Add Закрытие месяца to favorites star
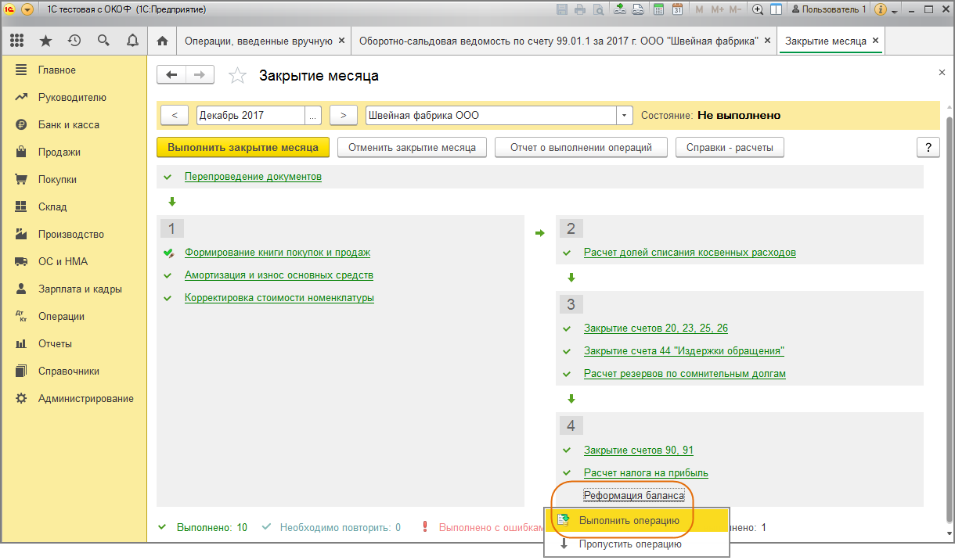This screenshot has width=955, height=560. pyautogui.click(x=237, y=76)
